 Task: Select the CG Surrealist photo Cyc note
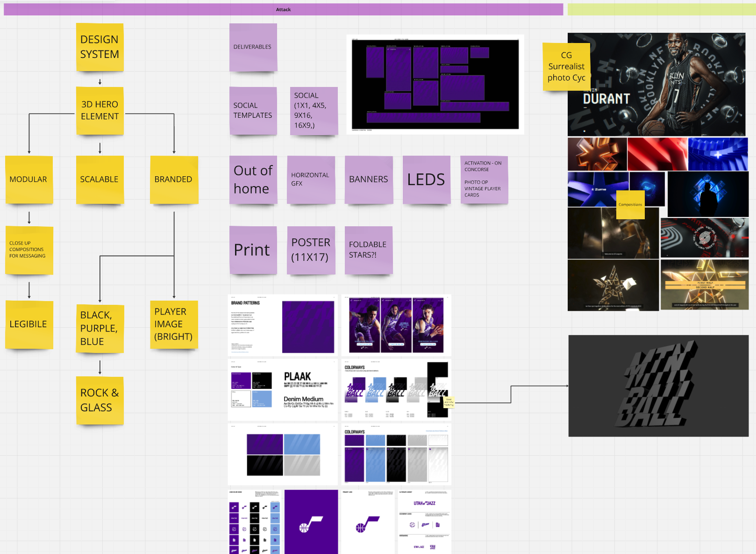pyautogui.click(x=566, y=66)
